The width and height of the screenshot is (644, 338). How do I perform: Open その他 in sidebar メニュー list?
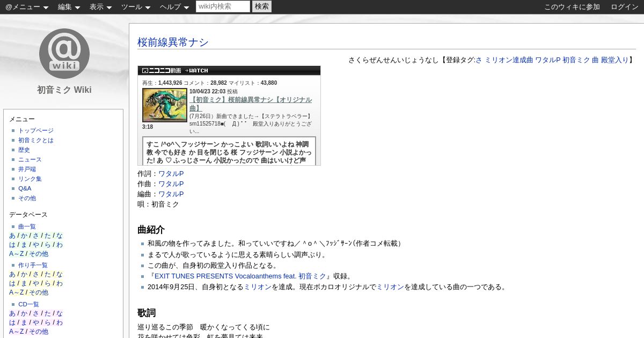tap(27, 198)
